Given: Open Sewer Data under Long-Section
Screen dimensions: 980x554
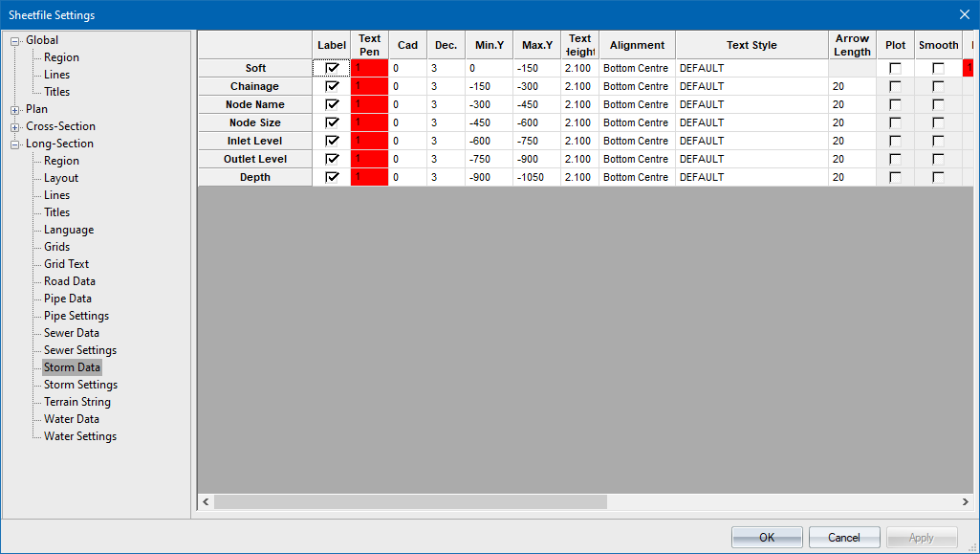Looking at the screenshot, I should (x=71, y=333).
